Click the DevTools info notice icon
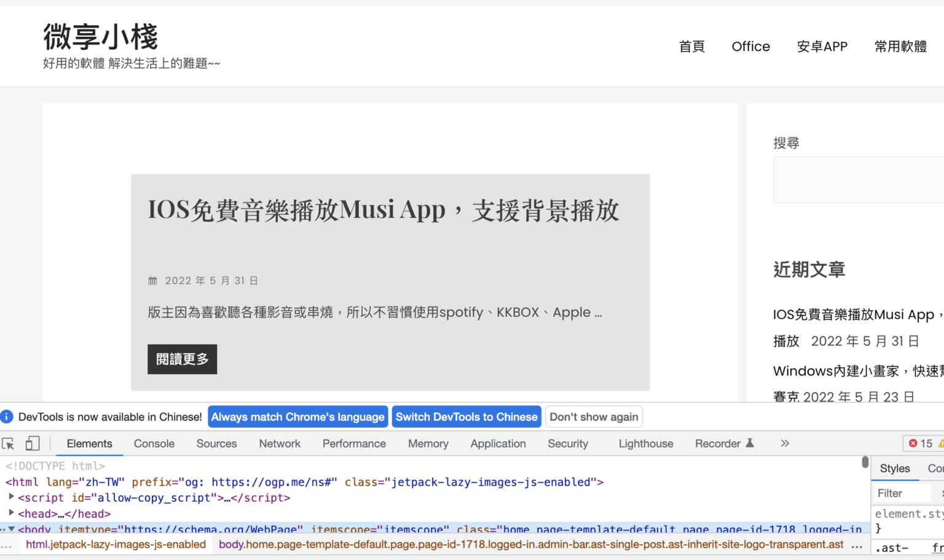Viewport: 944px width, 560px height. (7, 417)
